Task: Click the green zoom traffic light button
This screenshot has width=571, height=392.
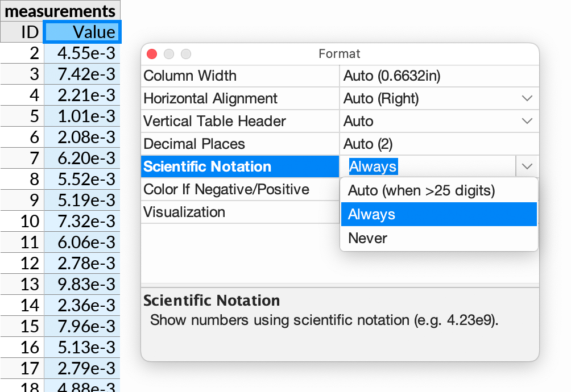Action: (185, 53)
